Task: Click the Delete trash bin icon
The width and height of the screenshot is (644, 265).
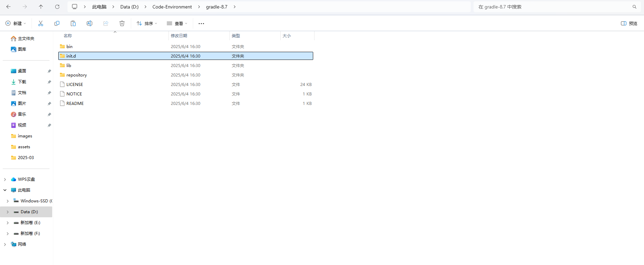Action: [x=122, y=23]
